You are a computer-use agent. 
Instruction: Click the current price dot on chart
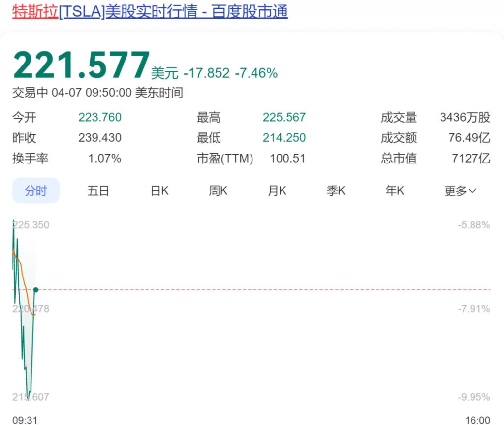click(35, 290)
